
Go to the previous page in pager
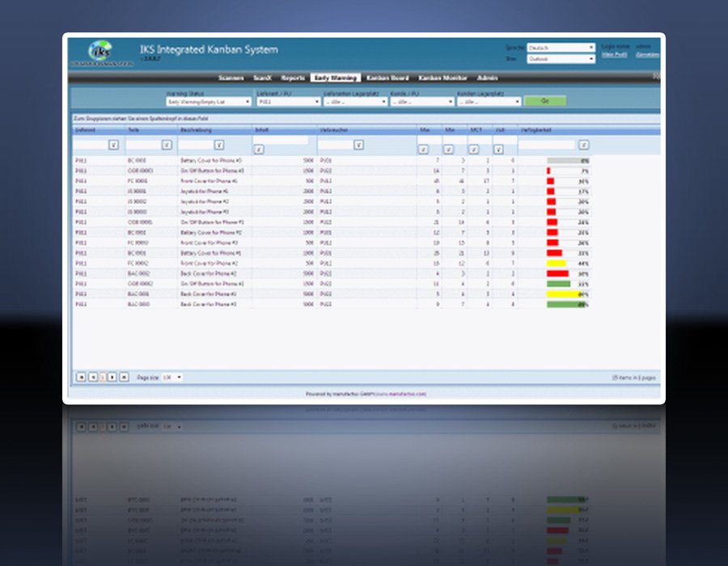tap(93, 377)
